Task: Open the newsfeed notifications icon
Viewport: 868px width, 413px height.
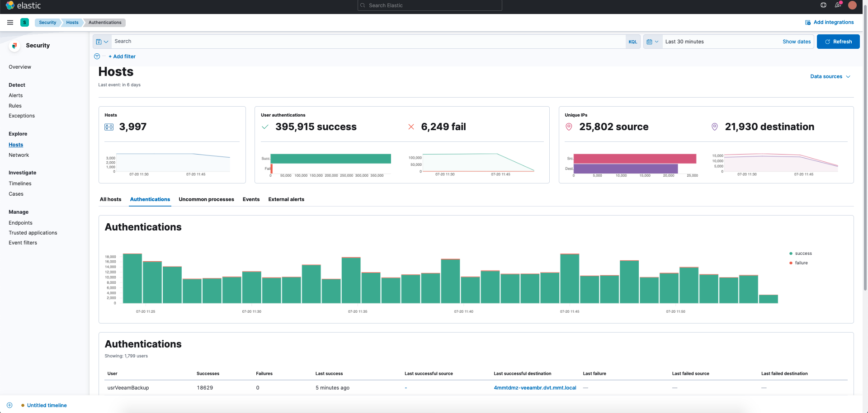Action: click(x=838, y=5)
